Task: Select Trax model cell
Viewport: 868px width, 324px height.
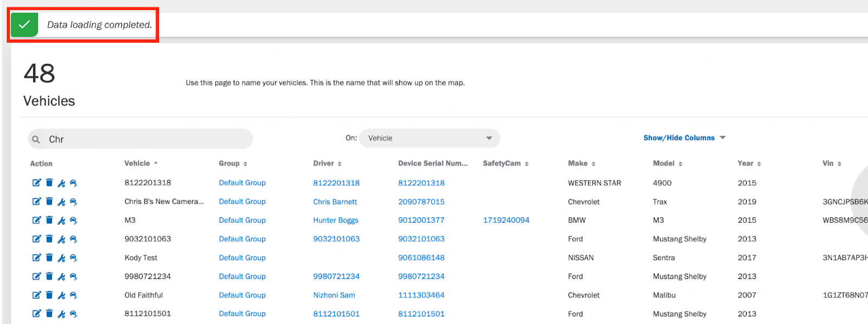Action: click(660, 202)
